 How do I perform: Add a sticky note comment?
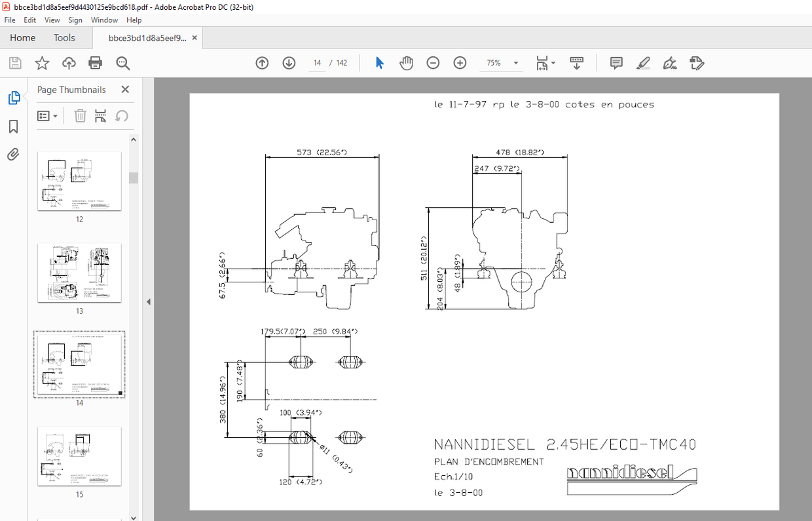coord(616,62)
